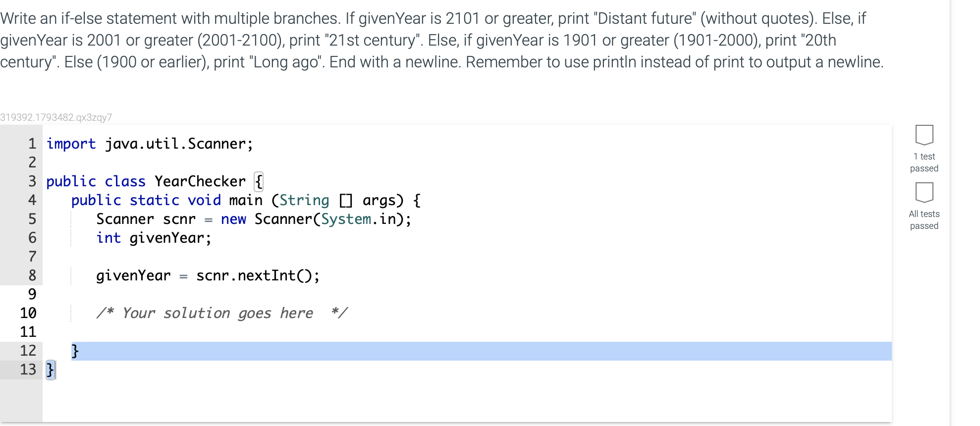Click the exercise ID 319392.1793482.qx3zqy7 text
This screenshot has height=426, width=980.
[55, 117]
